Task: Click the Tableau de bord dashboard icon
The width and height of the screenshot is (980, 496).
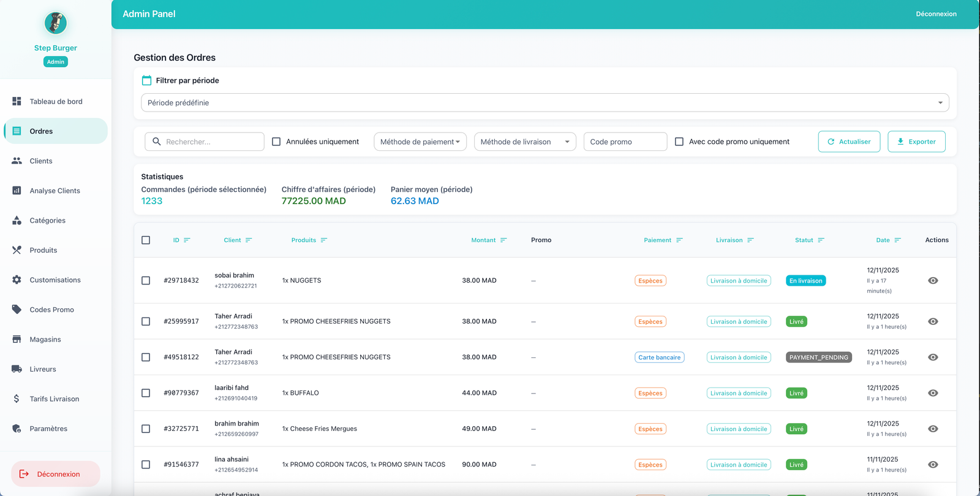Action: tap(17, 101)
